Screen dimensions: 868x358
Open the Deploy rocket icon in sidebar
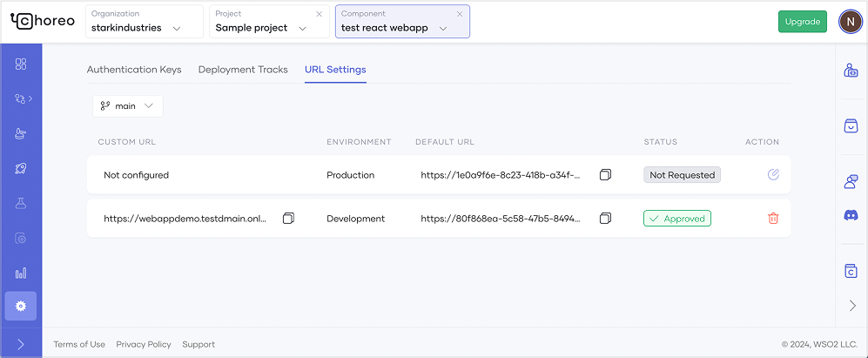tap(21, 168)
